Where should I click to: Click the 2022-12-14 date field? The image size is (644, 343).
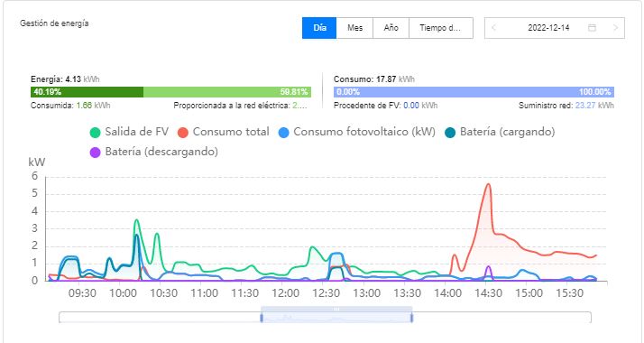coord(548,28)
